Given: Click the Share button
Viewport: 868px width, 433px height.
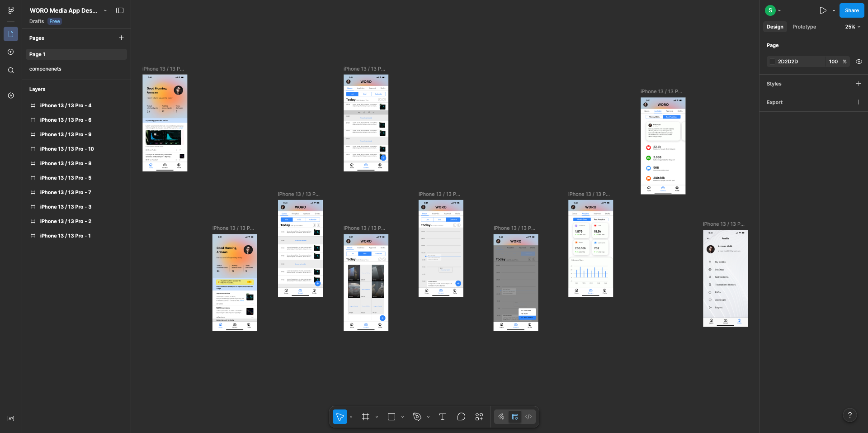Looking at the screenshot, I should (x=851, y=10).
